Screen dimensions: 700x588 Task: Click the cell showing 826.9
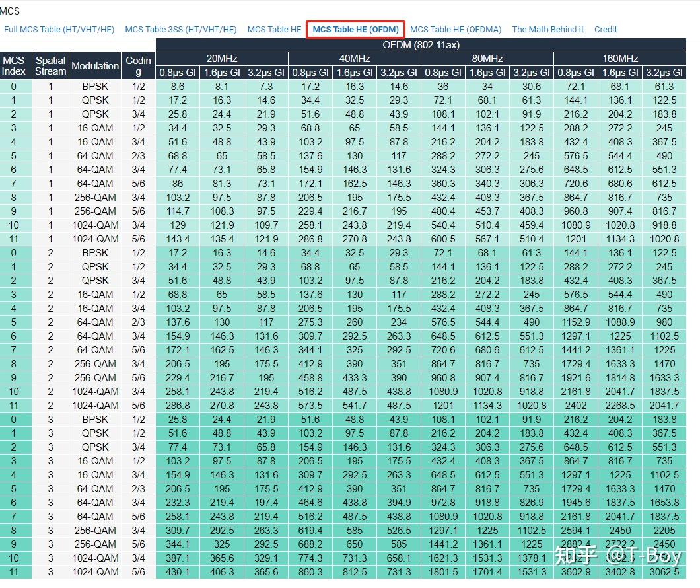pos(531,503)
